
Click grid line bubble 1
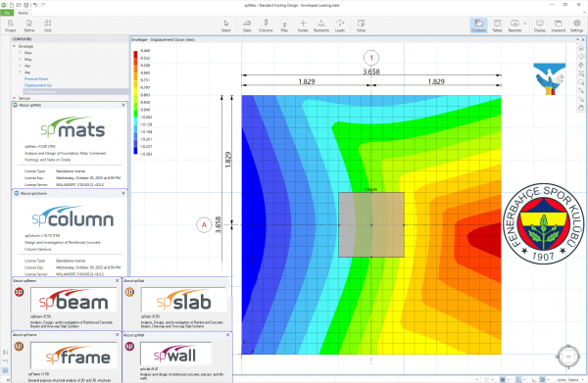pyautogui.click(x=371, y=58)
